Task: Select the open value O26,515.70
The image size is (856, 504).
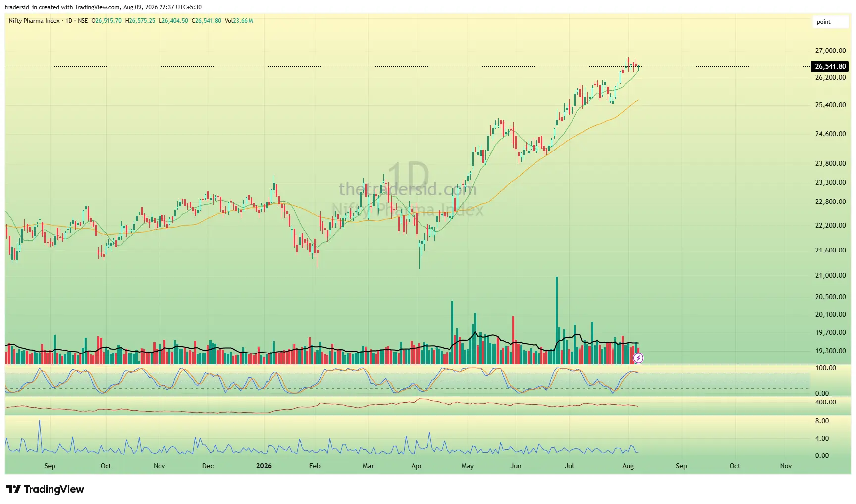Action: pos(107,21)
